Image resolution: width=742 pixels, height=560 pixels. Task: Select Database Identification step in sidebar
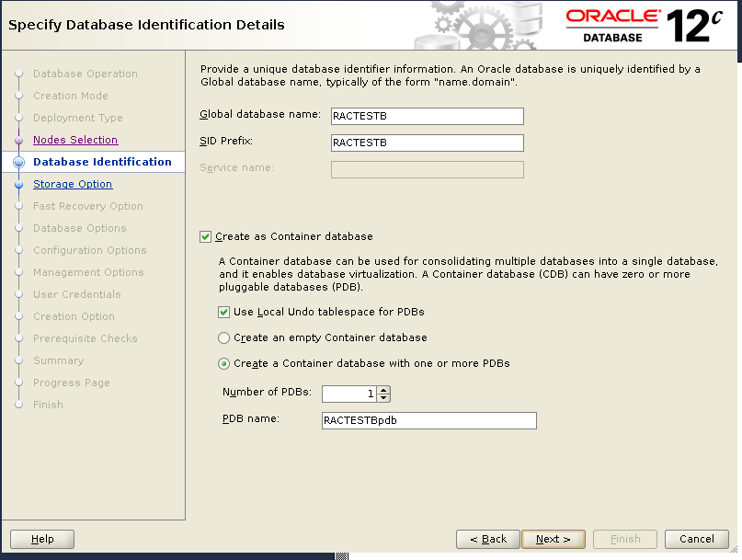[x=102, y=162]
